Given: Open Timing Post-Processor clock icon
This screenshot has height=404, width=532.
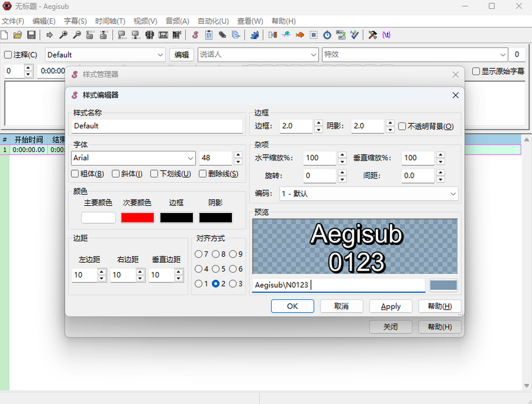Looking at the screenshot, I should (x=327, y=35).
